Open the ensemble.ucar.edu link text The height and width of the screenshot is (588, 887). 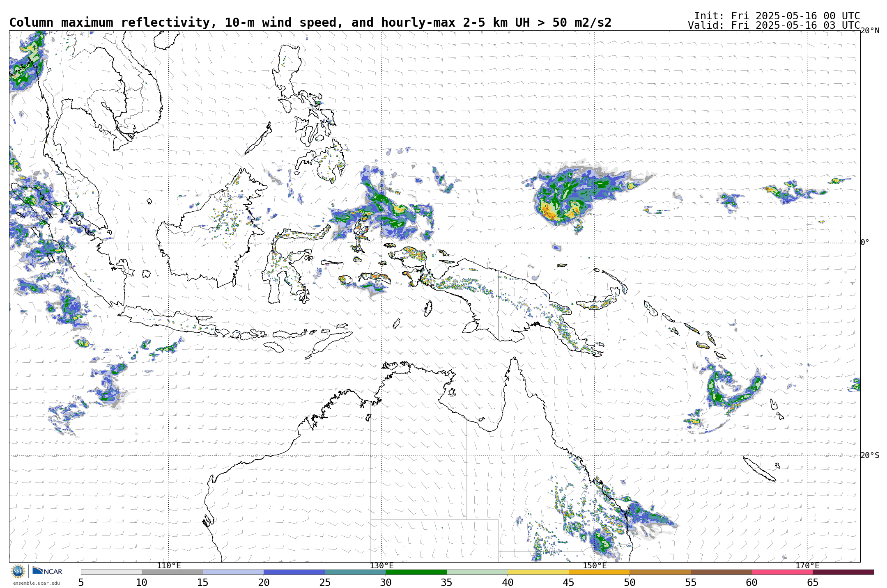pos(36,583)
